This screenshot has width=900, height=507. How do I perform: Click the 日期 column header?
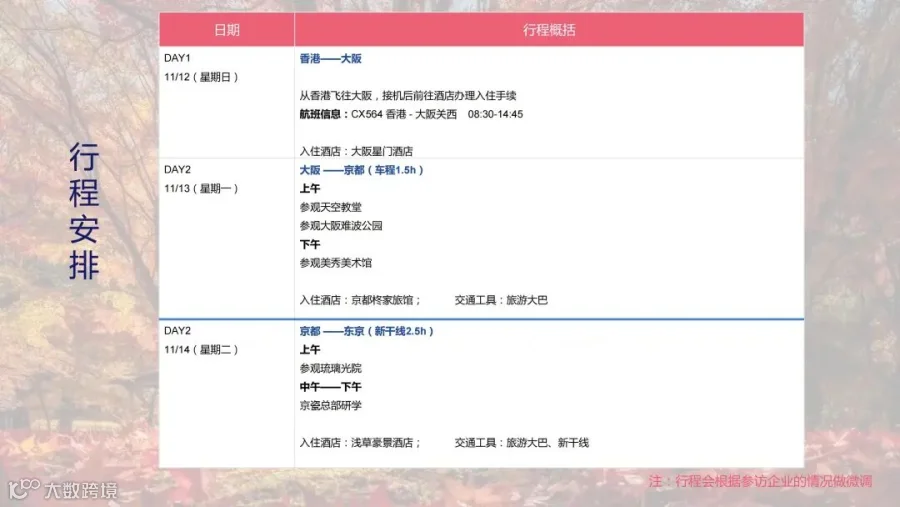[x=227, y=30]
